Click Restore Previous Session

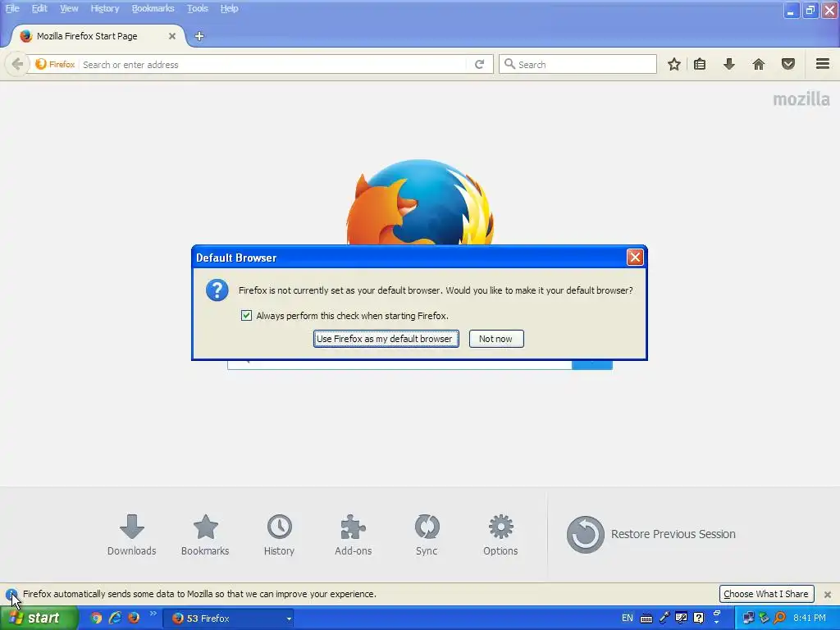651,534
